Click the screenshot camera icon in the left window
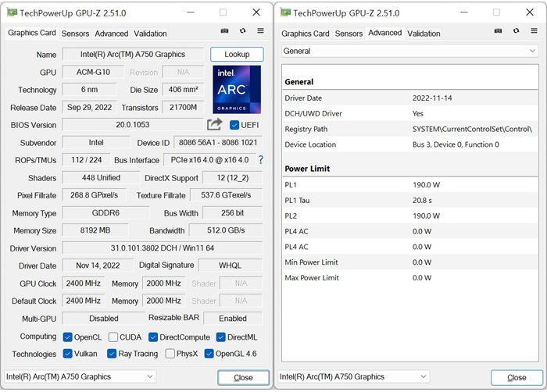This screenshot has width=547, height=392. [x=225, y=31]
